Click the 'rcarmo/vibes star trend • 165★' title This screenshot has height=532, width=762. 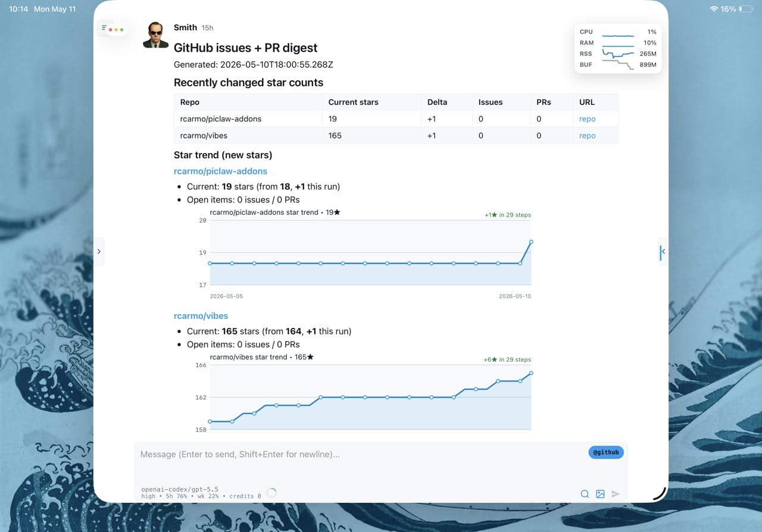pos(261,357)
